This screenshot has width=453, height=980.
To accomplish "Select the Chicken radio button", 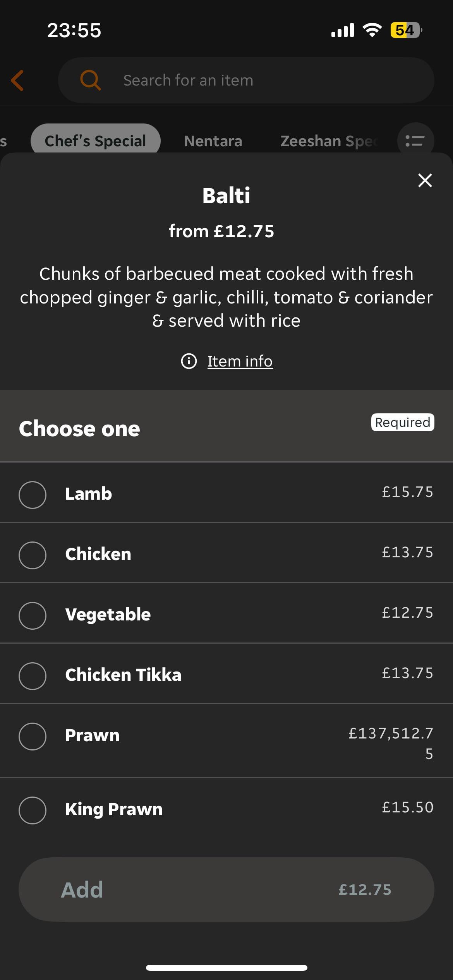I will tap(33, 555).
